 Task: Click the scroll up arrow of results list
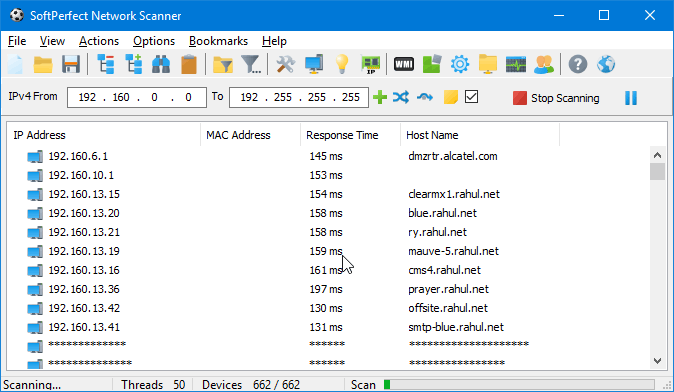coord(657,155)
